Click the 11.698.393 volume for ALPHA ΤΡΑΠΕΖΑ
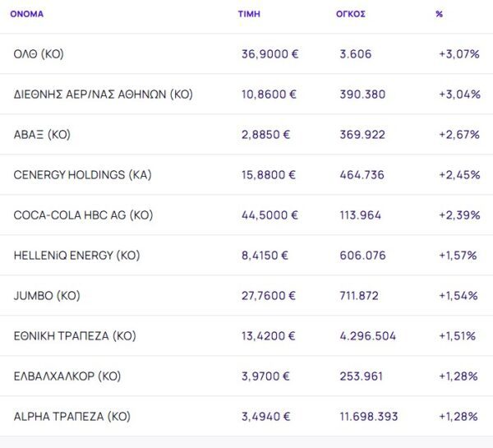493x448 pixels. [371, 417]
